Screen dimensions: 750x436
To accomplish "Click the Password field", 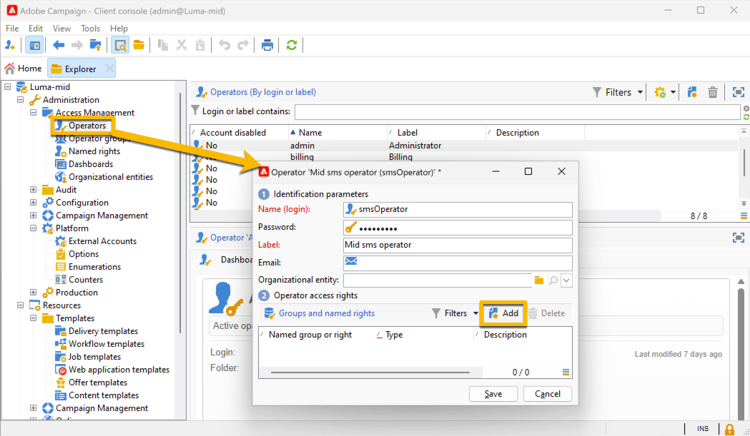I will click(458, 228).
